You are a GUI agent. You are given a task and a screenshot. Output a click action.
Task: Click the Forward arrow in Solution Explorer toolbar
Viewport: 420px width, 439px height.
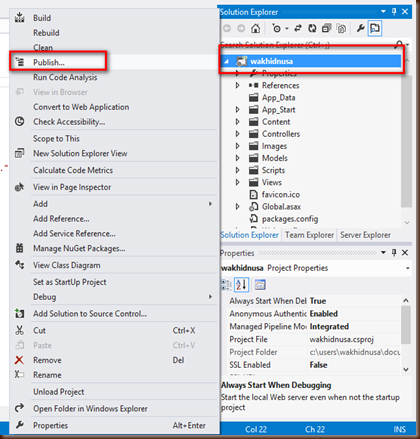[241, 29]
